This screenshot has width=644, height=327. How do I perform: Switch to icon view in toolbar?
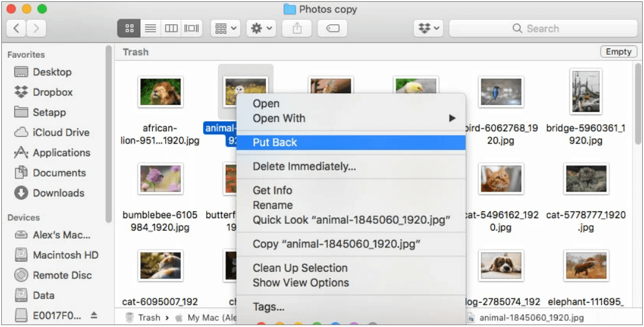click(129, 29)
